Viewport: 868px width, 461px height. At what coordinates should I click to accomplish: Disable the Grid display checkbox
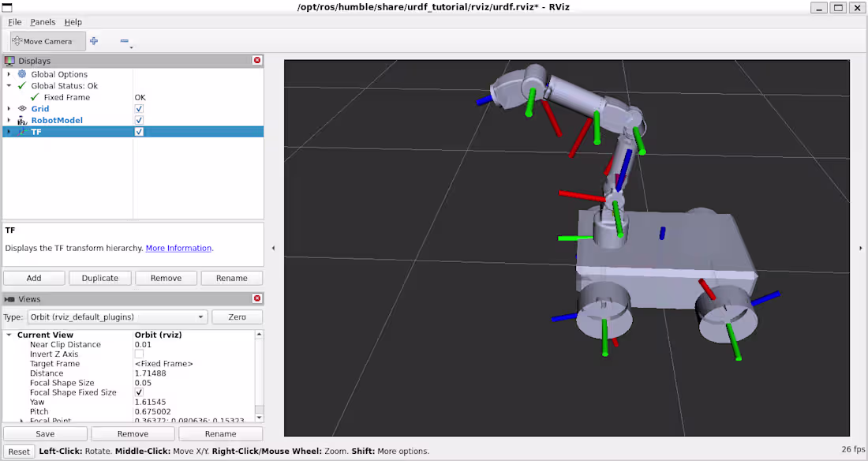click(x=138, y=108)
